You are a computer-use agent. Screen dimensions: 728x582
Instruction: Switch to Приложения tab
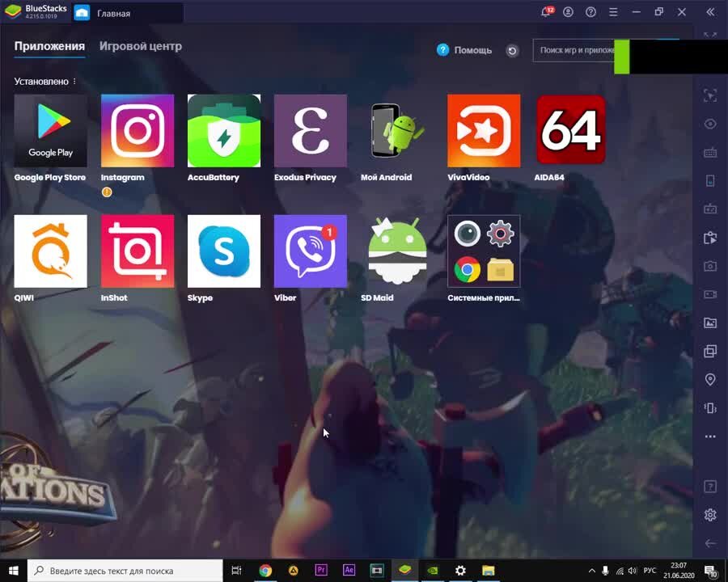click(x=49, y=46)
